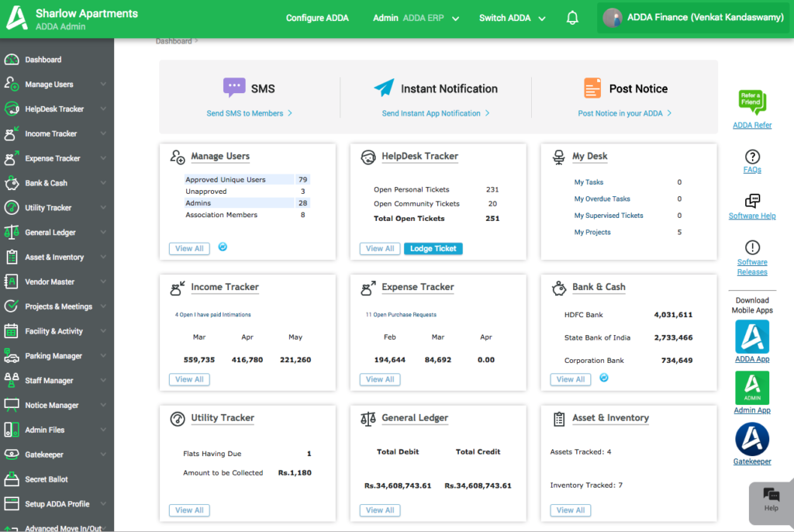Open My Projects link in My Desk

coord(592,232)
